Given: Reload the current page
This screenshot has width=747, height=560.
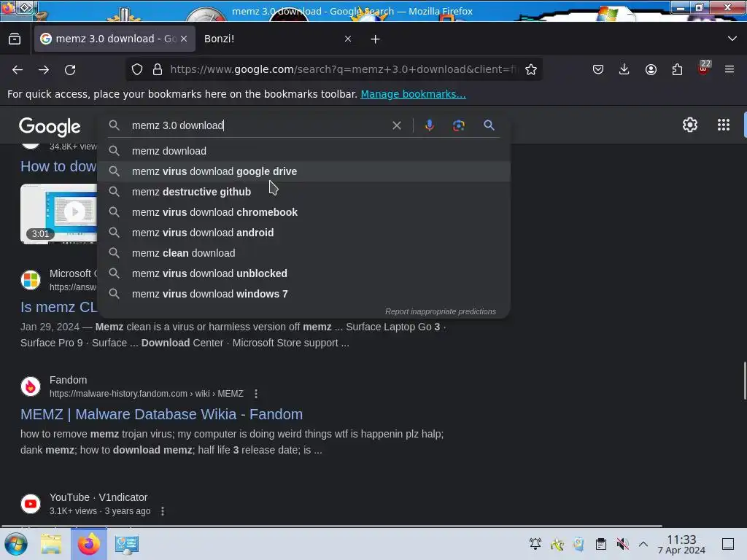Looking at the screenshot, I should tap(70, 69).
